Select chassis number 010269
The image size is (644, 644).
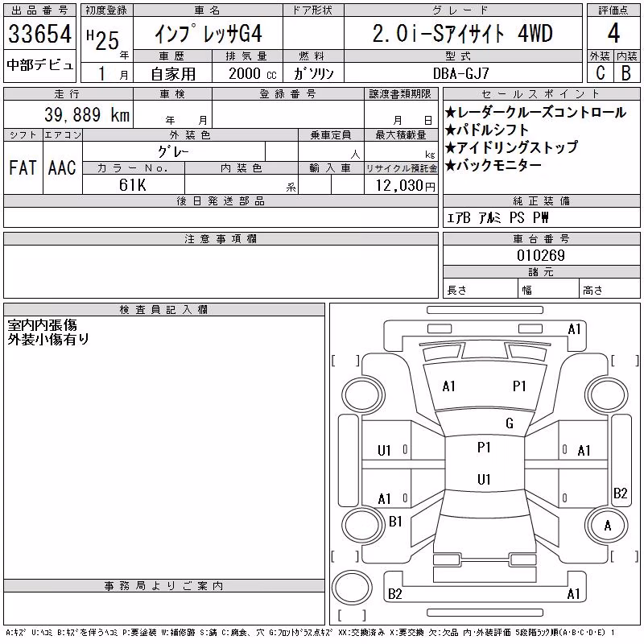[541, 255]
